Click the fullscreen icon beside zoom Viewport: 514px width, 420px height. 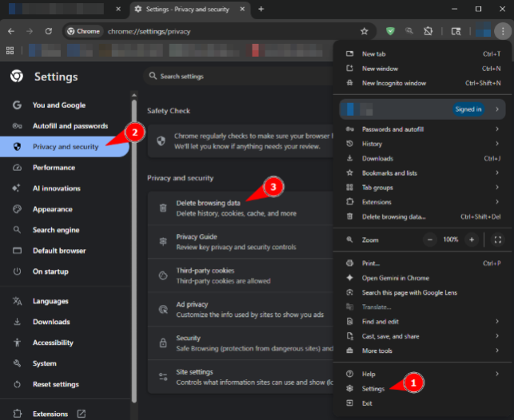point(498,240)
